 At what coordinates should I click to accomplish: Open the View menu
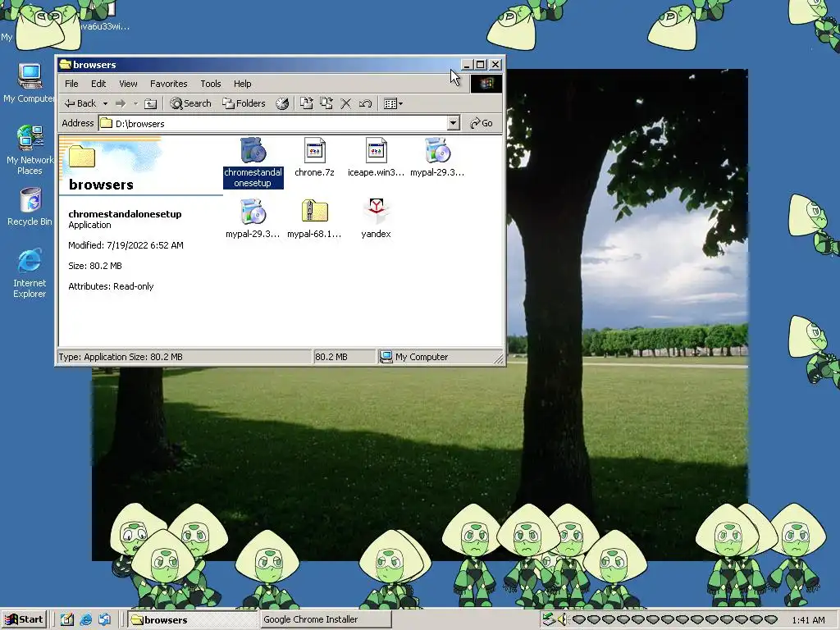click(128, 84)
